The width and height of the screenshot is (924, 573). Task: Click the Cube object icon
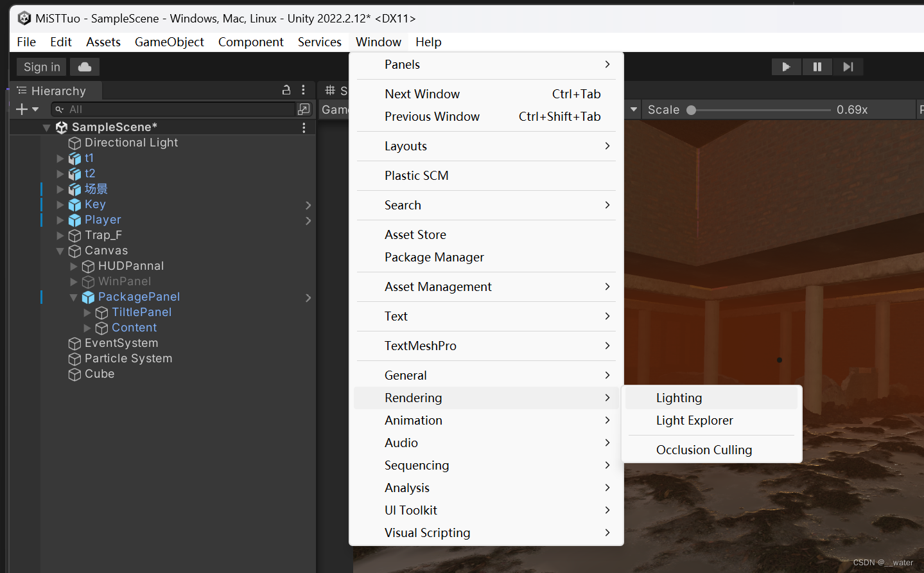click(x=74, y=374)
